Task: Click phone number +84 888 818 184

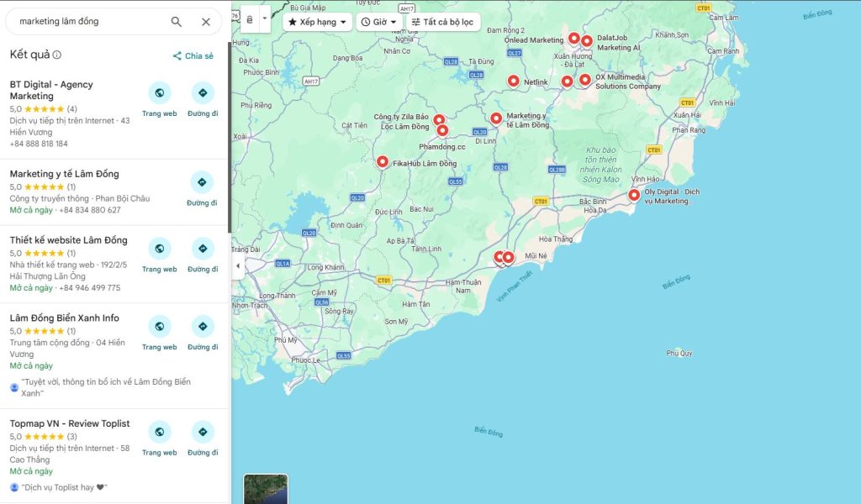Action: [39, 144]
